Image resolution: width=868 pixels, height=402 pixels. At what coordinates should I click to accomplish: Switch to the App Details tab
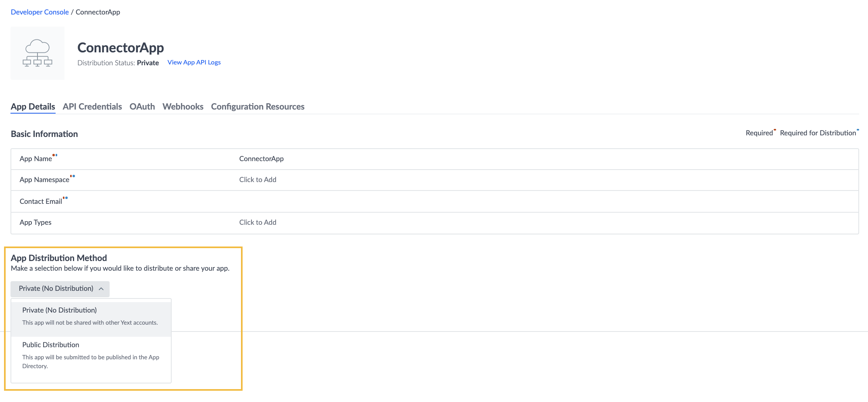click(x=33, y=107)
